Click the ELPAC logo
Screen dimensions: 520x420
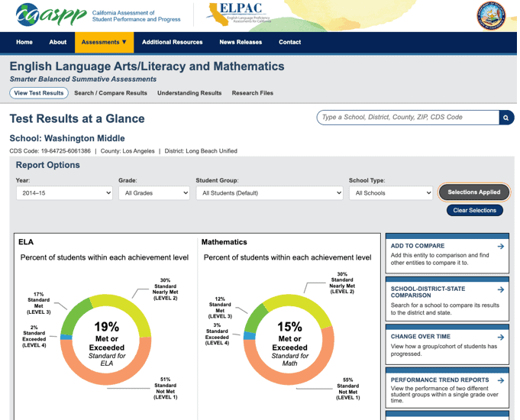239,14
